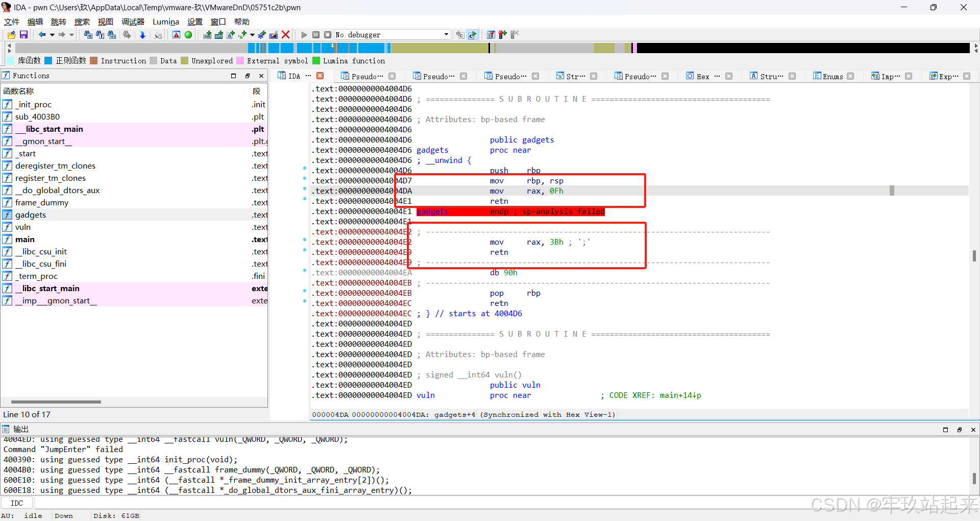
Task: Float the 输出 output panel
Action: [959, 430]
